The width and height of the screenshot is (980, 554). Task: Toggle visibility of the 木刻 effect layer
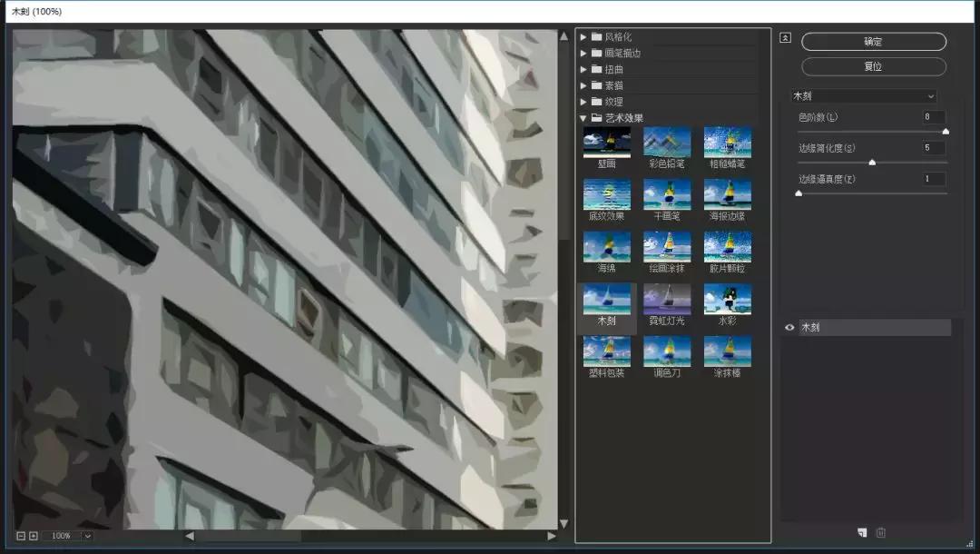tap(789, 326)
